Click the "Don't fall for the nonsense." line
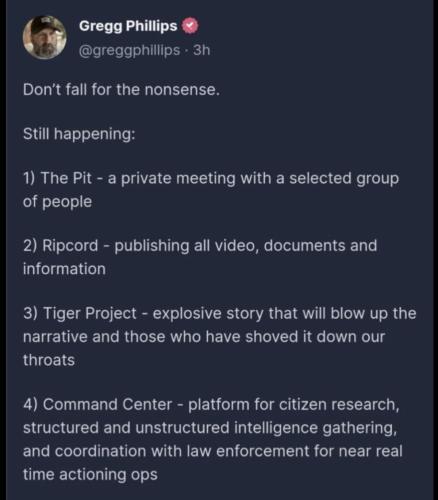438x500 pixels. (121, 89)
